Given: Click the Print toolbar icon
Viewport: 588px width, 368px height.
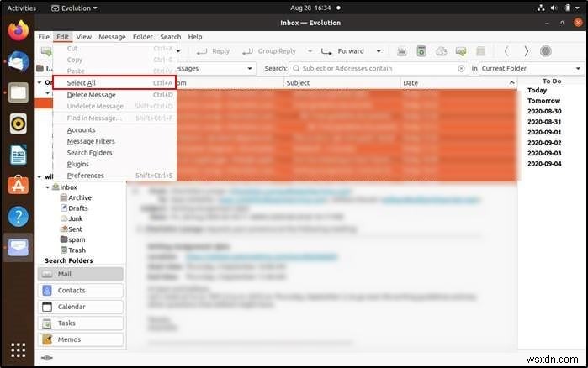Looking at the screenshot, I should point(401,51).
